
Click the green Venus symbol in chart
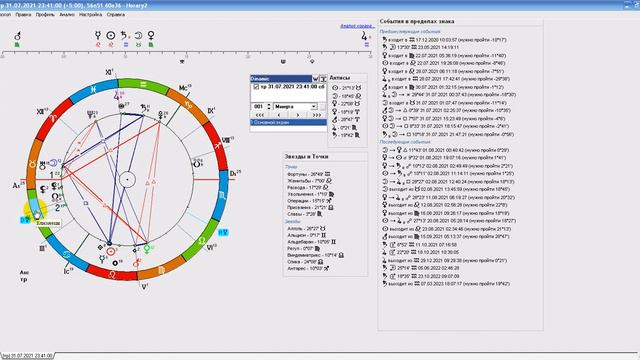click(147, 248)
